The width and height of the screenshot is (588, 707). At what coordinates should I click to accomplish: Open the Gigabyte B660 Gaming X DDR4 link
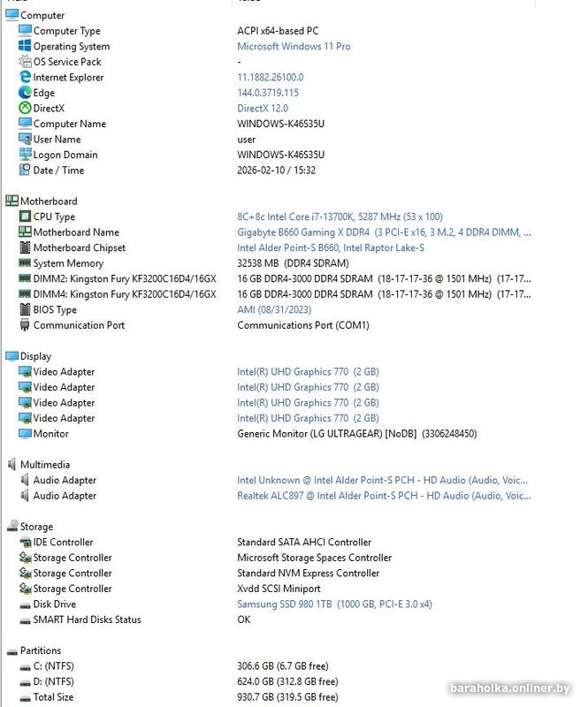tap(384, 232)
